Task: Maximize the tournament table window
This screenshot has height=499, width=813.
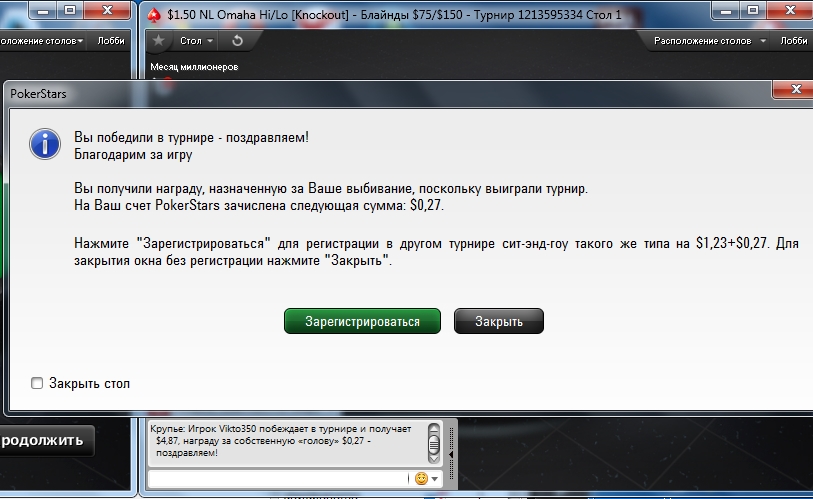Action: 753,10
